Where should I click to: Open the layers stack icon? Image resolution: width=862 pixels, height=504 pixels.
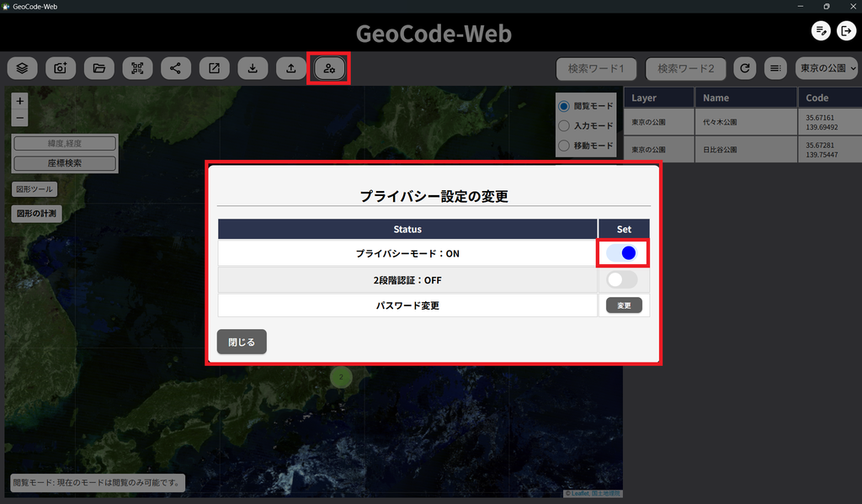[22, 68]
